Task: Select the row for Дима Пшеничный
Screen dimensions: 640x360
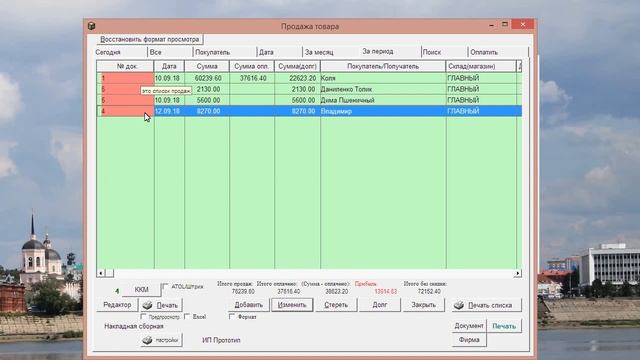Action: (309, 100)
